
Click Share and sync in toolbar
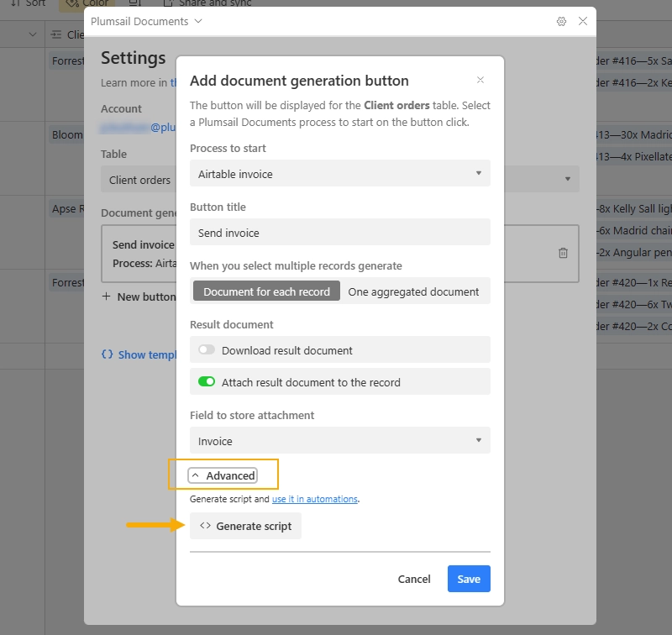tap(207, 3)
